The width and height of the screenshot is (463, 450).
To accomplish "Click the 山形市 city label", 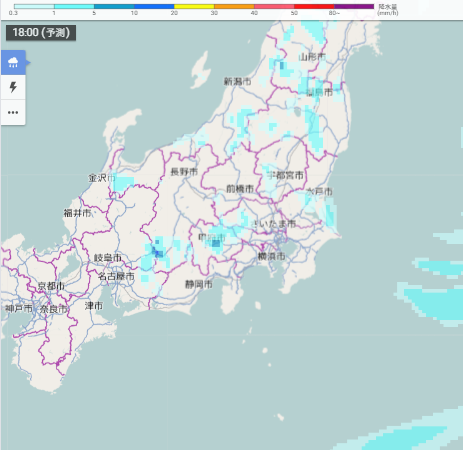I will 312,57.
